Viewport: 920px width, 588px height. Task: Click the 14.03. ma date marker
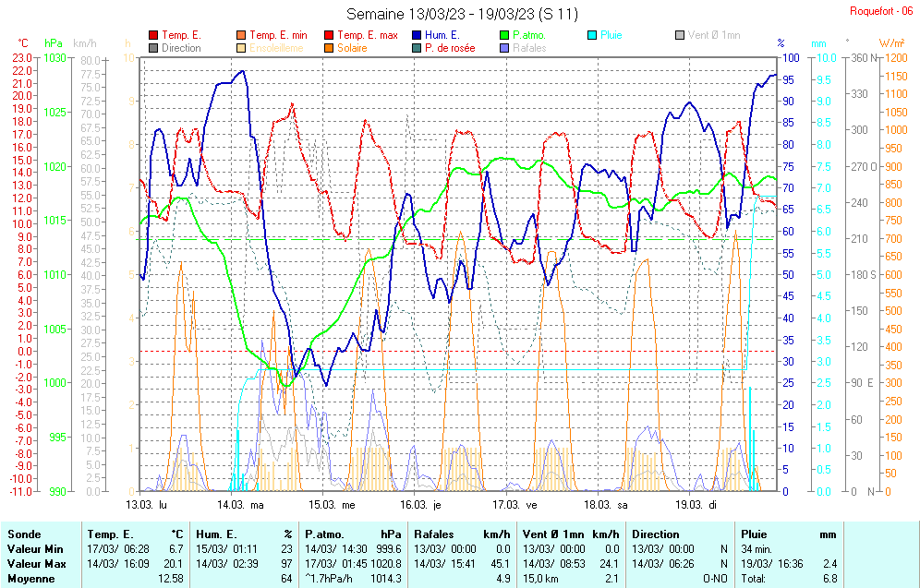(240, 505)
